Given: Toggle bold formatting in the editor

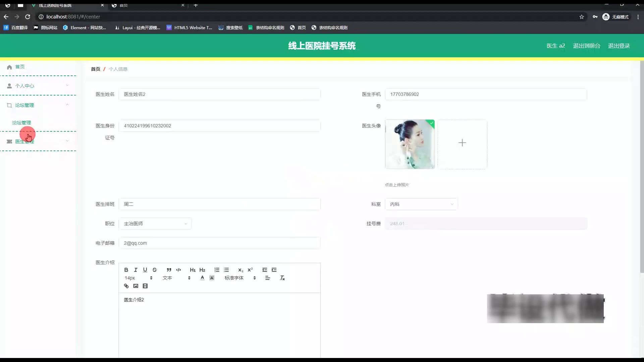Looking at the screenshot, I should [126, 270].
